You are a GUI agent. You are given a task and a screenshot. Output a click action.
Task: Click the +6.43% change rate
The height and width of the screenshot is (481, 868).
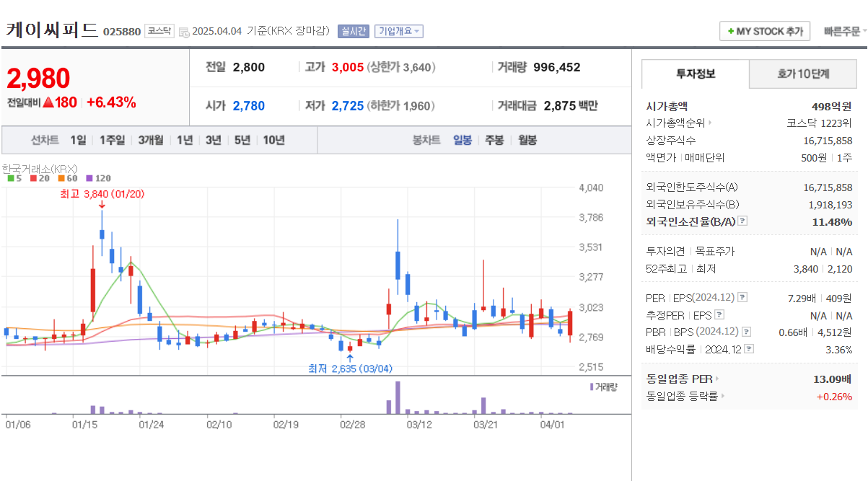point(111,102)
